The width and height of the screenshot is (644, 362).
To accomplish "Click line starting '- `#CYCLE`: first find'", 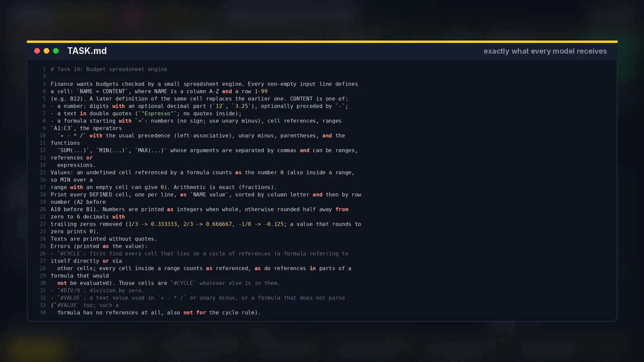I will [x=199, y=253].
